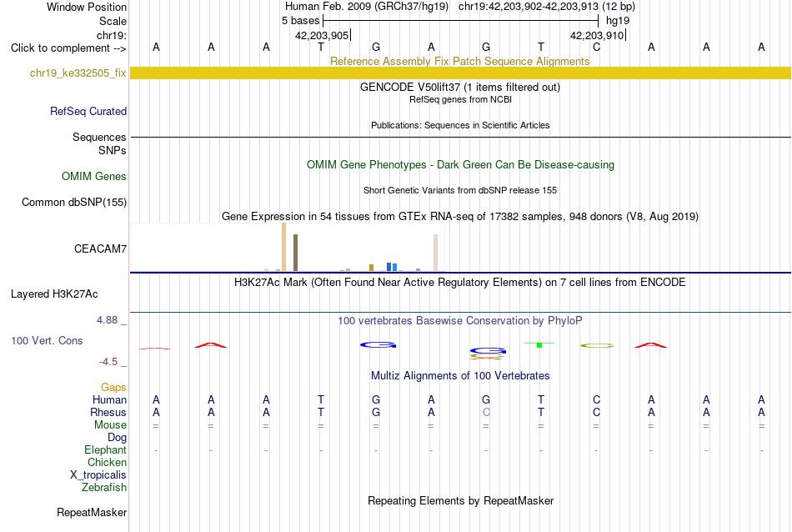Click the "chr19:42,203,902-42,203,913 (12 bp)" position text

[547, 7]
